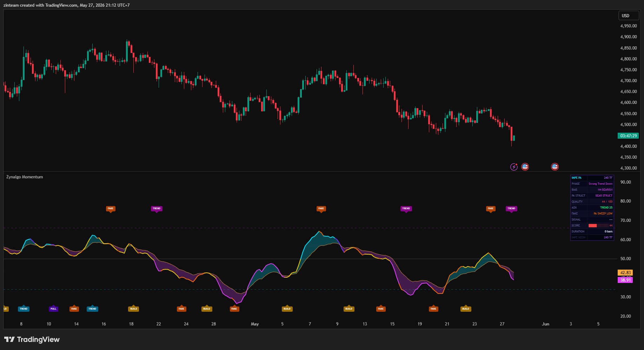Click the lower BUILD marker near May 22
644x350 pixels.
(x=466, y=309)
